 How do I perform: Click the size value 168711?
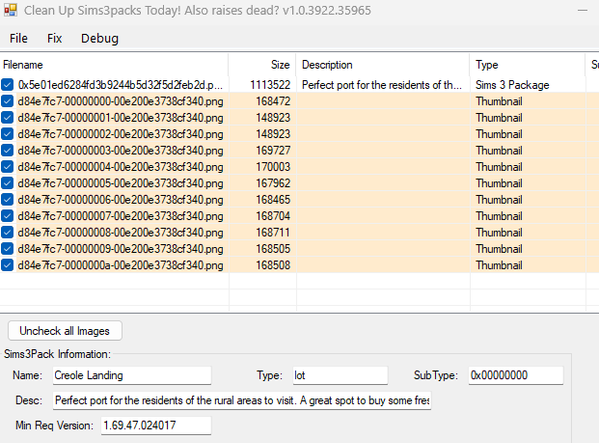(x=273, y=233)
